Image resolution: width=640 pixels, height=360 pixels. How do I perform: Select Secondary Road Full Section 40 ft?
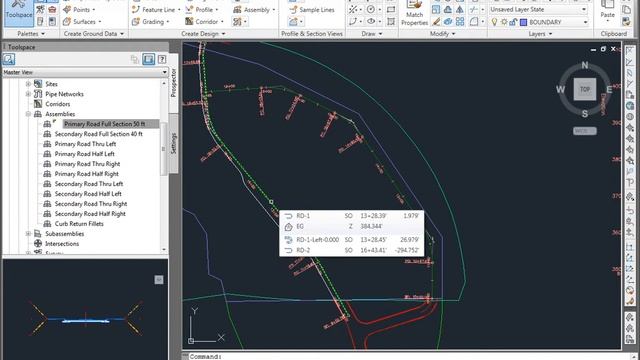click(x=98, y=134)
